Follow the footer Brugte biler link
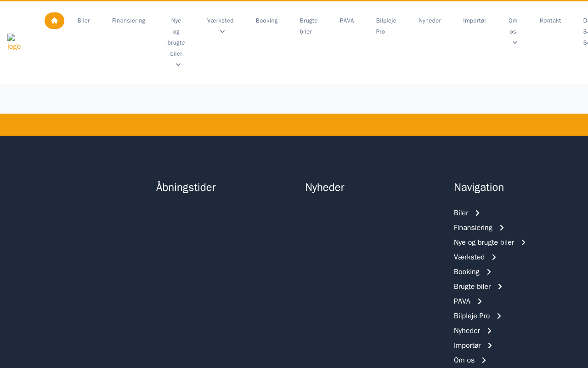 (x=472, y=287)
